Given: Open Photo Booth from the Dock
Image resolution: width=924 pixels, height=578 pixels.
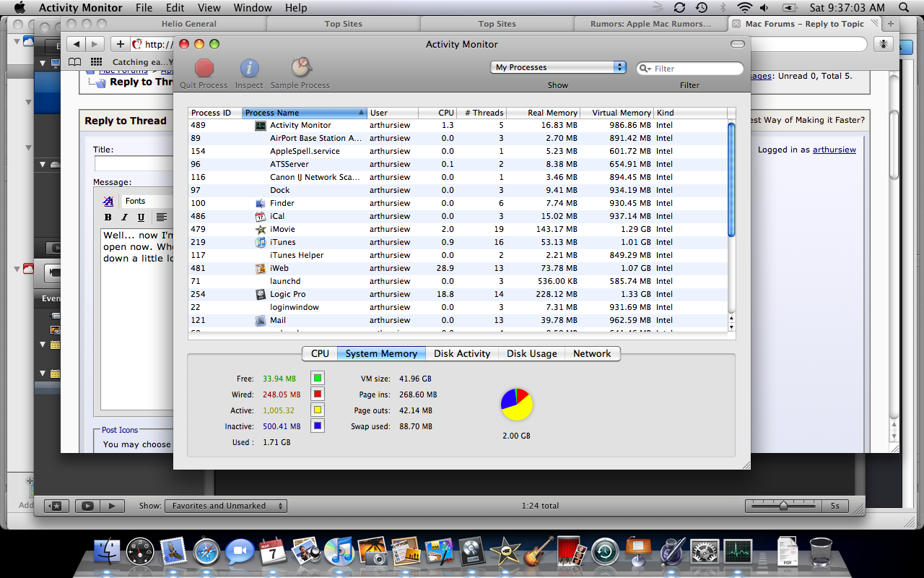Looking at the screenshot, I should pyautogui.click(x=571, y=552).
